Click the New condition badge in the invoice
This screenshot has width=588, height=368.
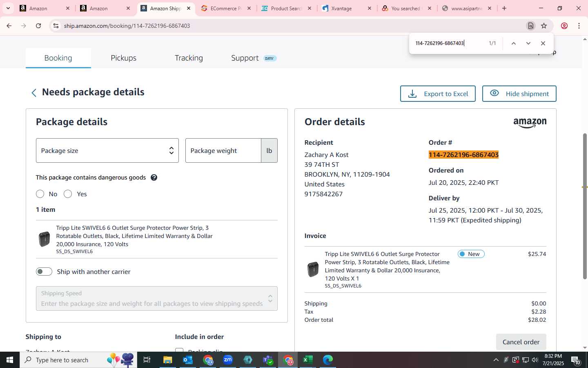click(471, 254)
